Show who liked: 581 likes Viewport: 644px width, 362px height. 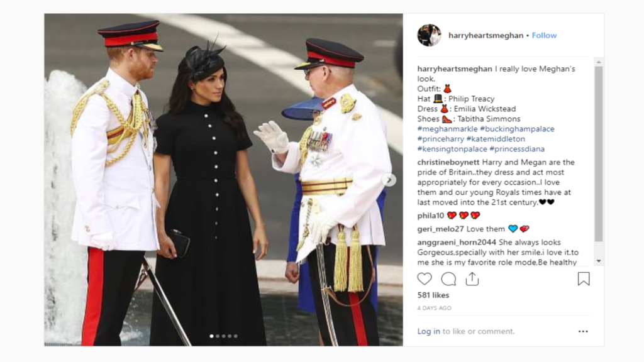(433, 295)
